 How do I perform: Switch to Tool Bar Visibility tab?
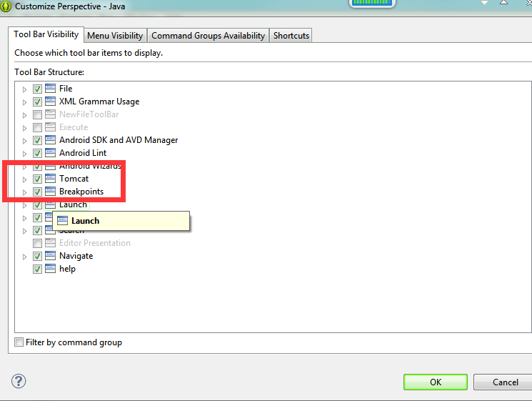pyautogui.click(x=46, y=34)
